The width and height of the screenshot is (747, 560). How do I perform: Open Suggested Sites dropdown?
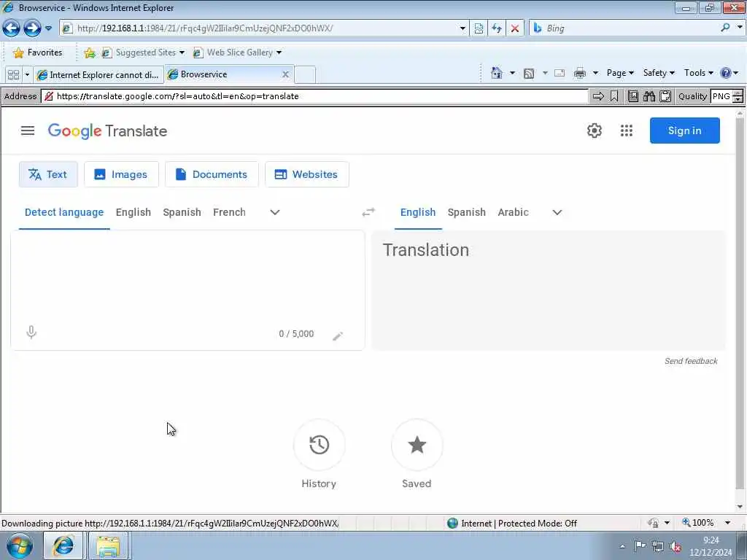pos(144,52)
